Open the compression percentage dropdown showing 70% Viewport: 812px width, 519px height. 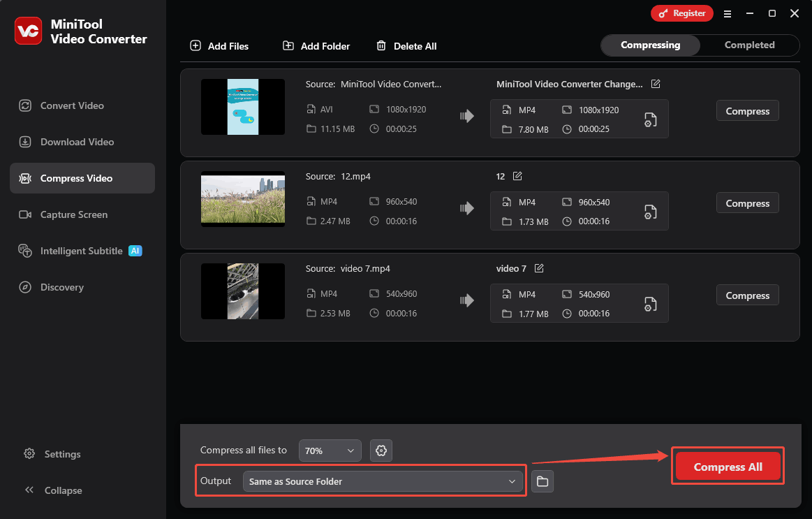[330, 451]
